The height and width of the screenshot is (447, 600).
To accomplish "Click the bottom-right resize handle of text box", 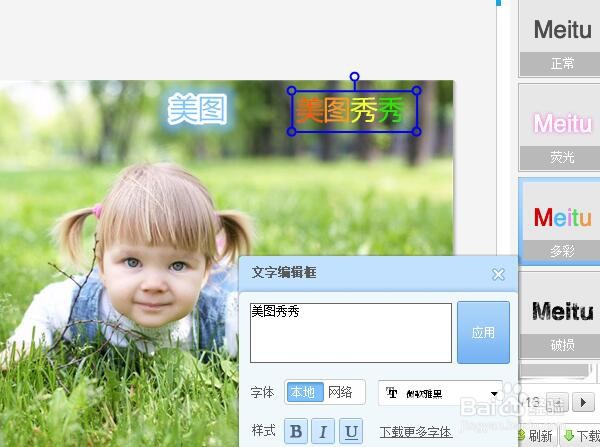I will pyautogui.click(x=417, y=132).
